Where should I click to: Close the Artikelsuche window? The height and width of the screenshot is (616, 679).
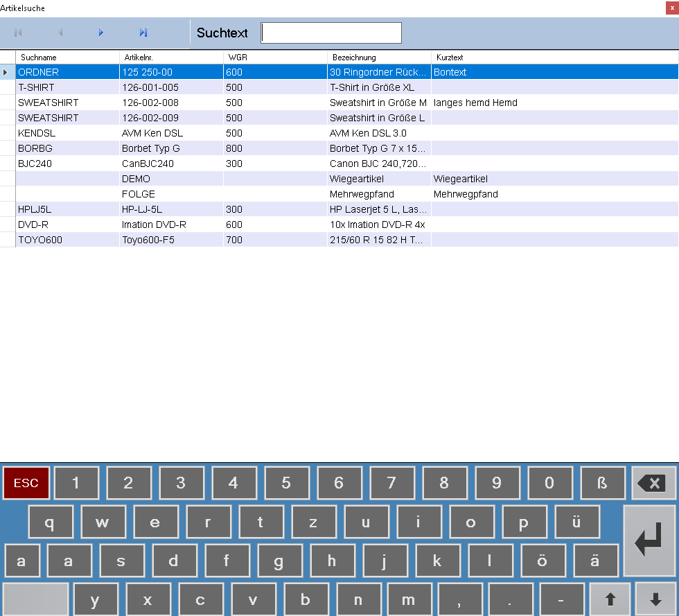[x=672, y=8]
